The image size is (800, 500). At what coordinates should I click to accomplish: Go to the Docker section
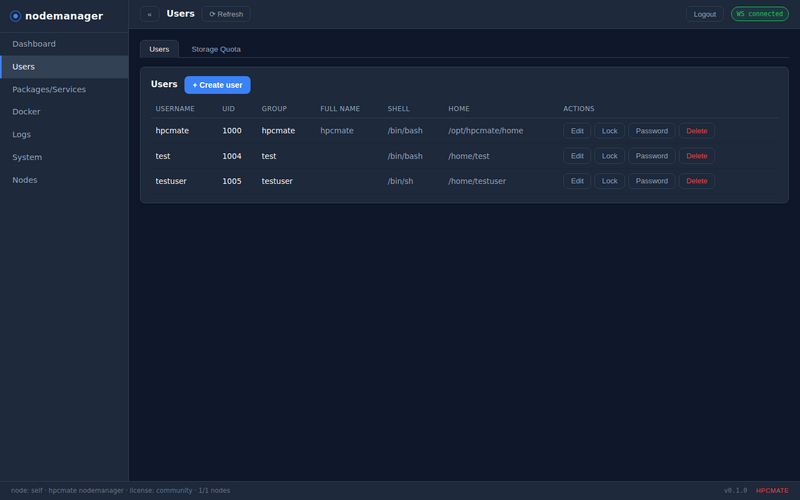click(x=64, y=112)
